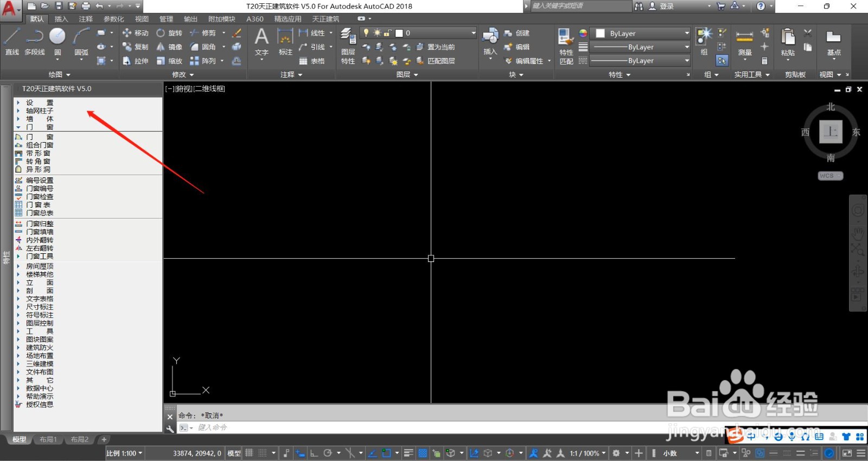Activate the 拉伸 stretch tool
Screen dimensions: 868x461
click(x=136, y=61)
